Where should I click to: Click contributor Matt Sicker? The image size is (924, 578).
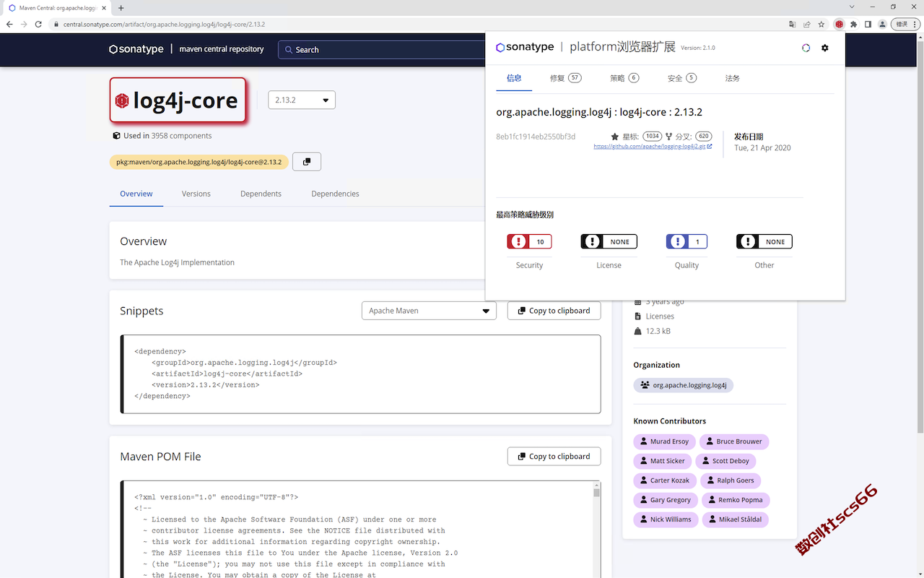(663, 461)
